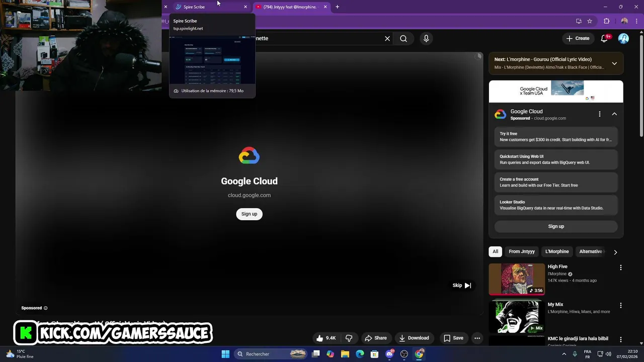Open the weather widget showing 15°C
This screenshot has height=362, width=644.
point(20,354)
